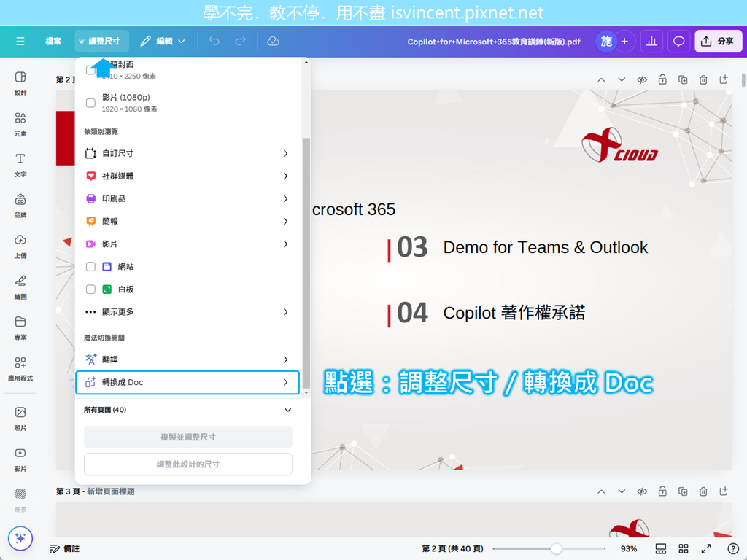The height and width of the screenshot is (560, 747).
Task: Move page 2 up
Action: pyautogui.click(x=601, y=79)
